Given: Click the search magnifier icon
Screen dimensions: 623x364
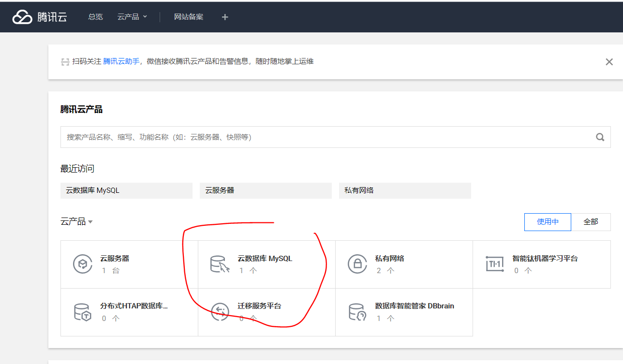Looking at the screenshot, I should (x=600, y=137).
